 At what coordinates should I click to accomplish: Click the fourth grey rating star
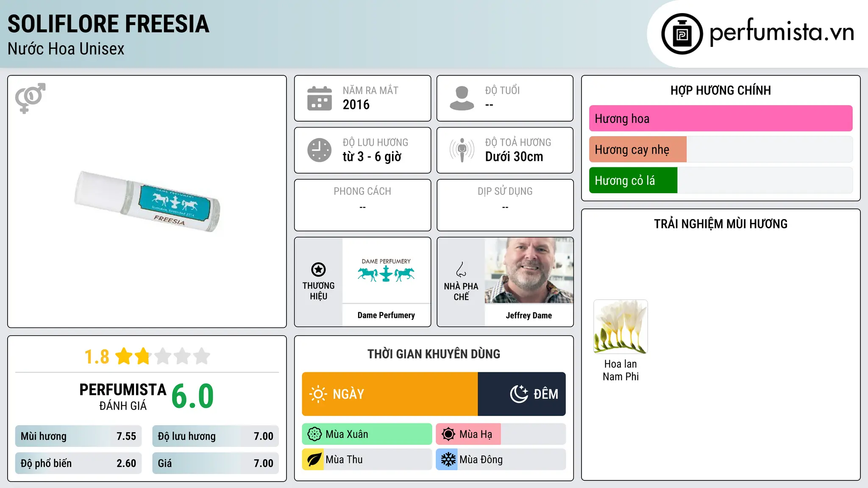tap(182, 356)
